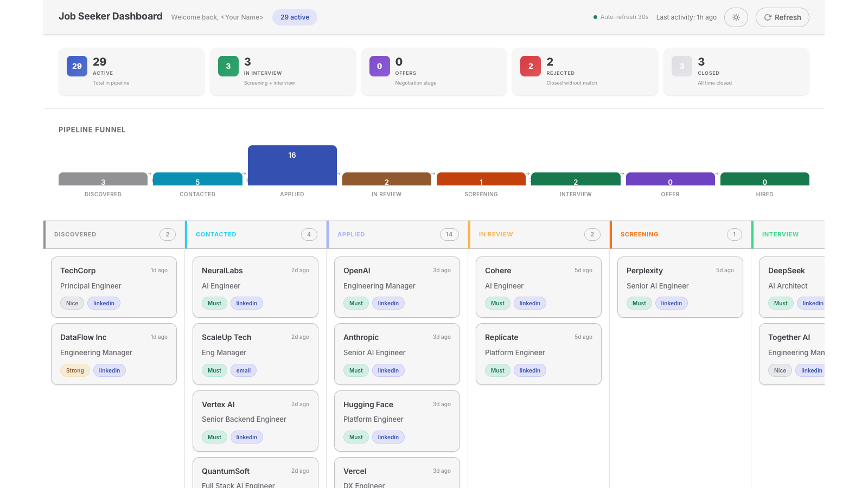Toggle the light/dark theme sun icon
Image resolution: width=868 pixels, height=488 pixels.
[736, 17]
